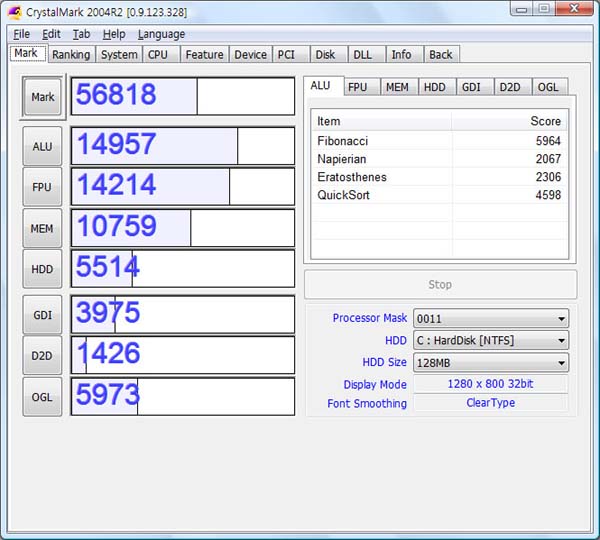Run the HDD benchmark button
This screenshot has height=540, width=600.
(42, 269)
